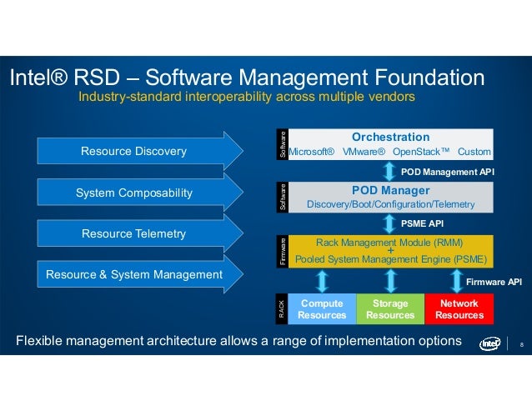Click the slide title Intel® RSD
The width and height of the screenshot is (532, 411).
pyautogui.click(x=247, y=78)
